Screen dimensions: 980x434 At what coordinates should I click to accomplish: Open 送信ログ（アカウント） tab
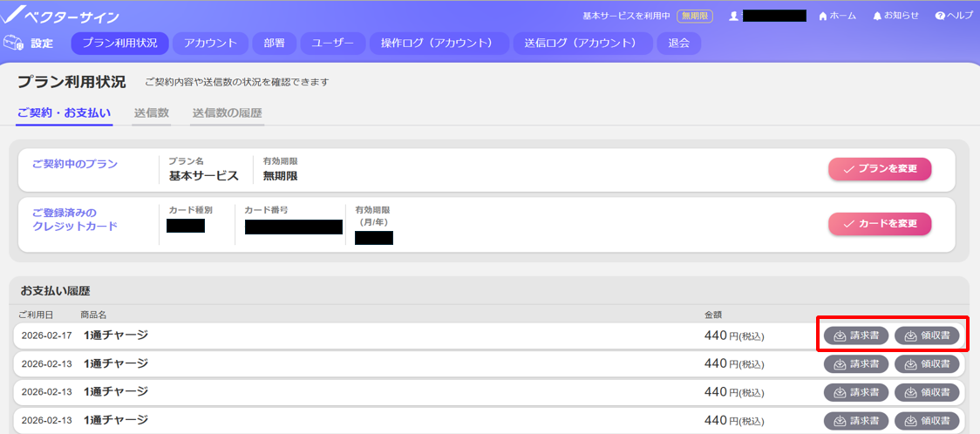(x=582, y=44)
